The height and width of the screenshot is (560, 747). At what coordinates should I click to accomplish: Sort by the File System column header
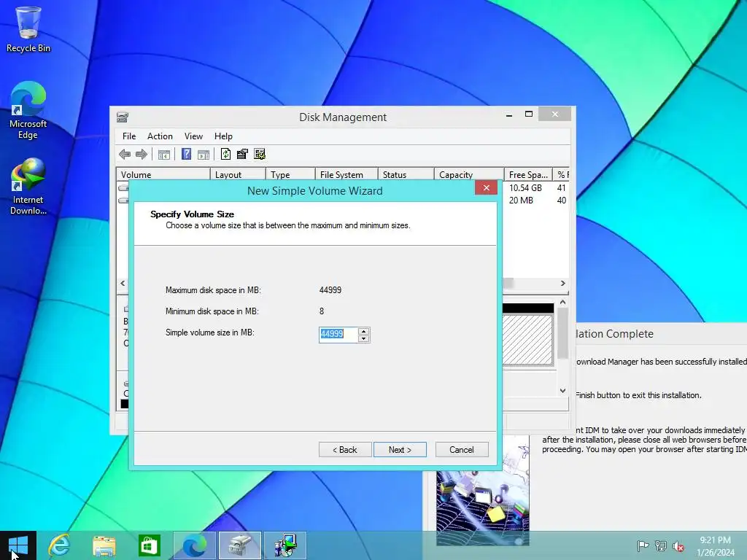point(347,175)
